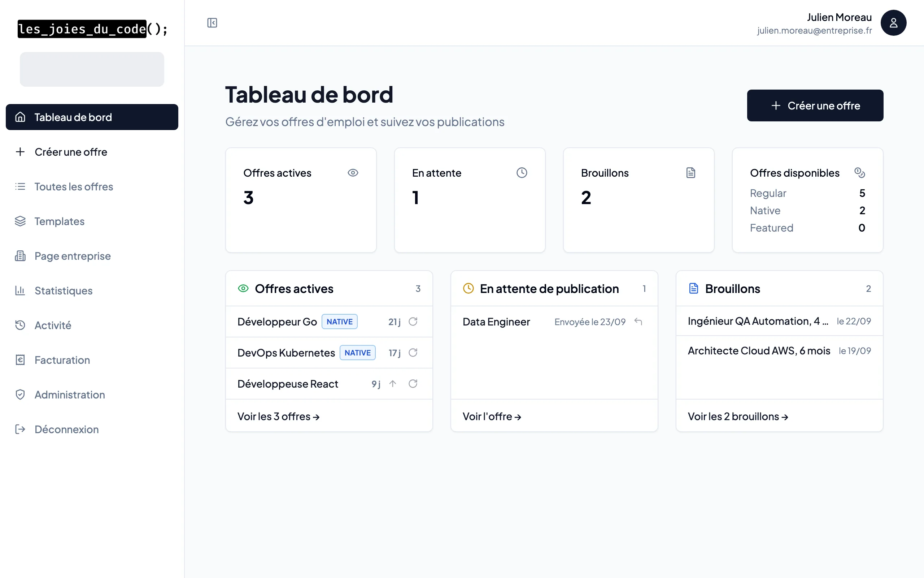Click the NATIVE badge on Développeur Go
This screenshot has width=924, height=578.
click(x=339, y=322)
